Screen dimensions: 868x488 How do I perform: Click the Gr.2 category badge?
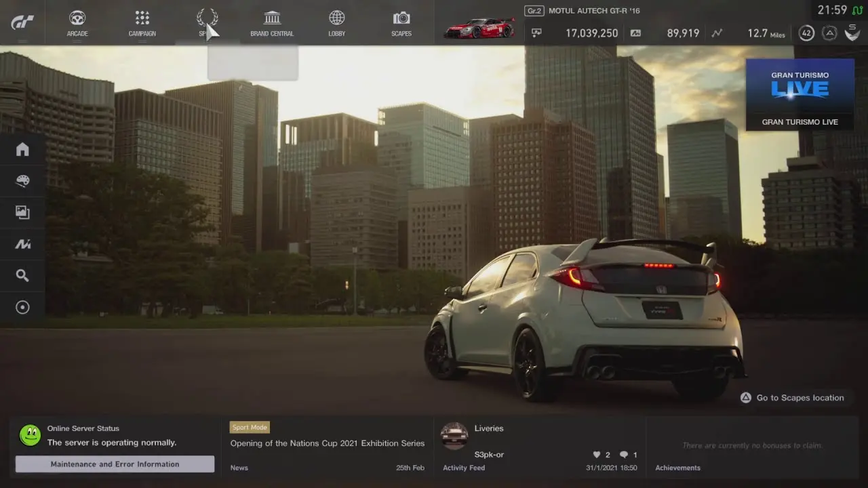(x=534, y=11)
